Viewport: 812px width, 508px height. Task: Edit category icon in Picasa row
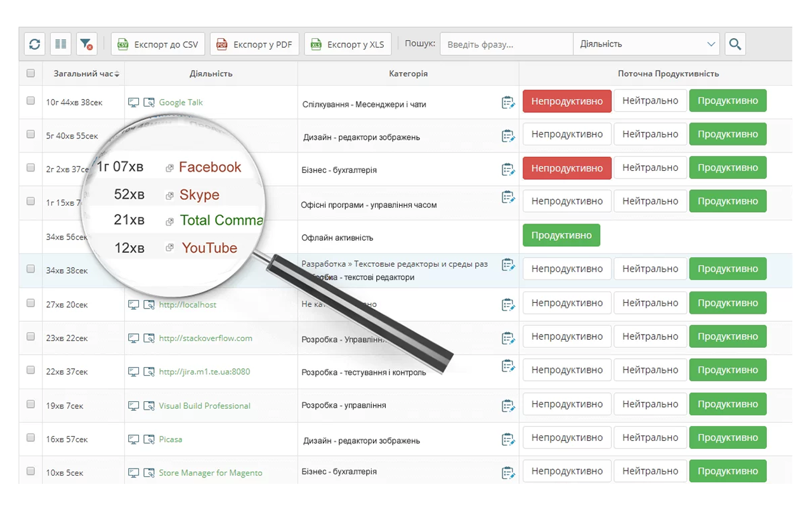click(x=508, y=439)
